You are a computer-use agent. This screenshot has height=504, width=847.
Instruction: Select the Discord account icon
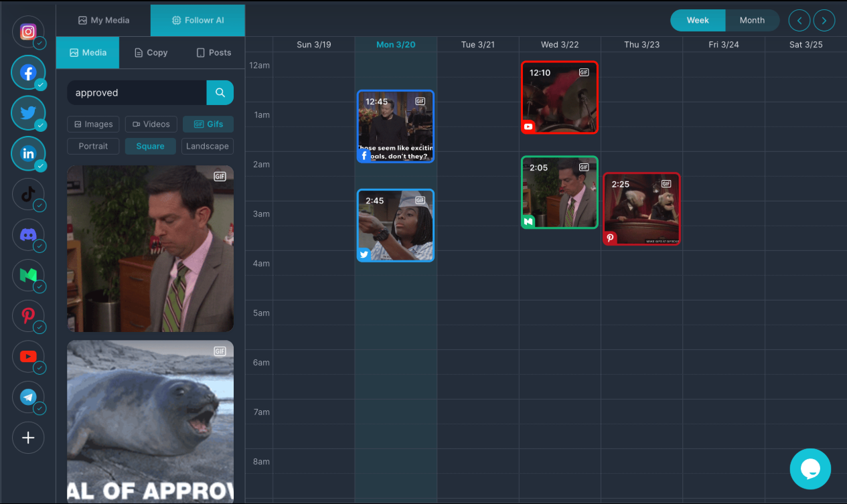28,235
